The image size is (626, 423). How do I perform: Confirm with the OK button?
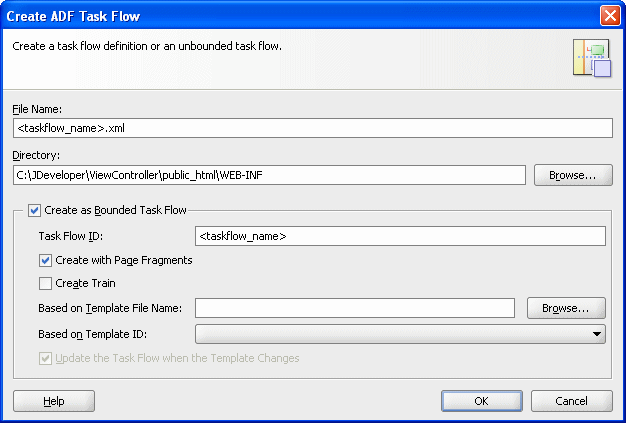coord(481,401)
